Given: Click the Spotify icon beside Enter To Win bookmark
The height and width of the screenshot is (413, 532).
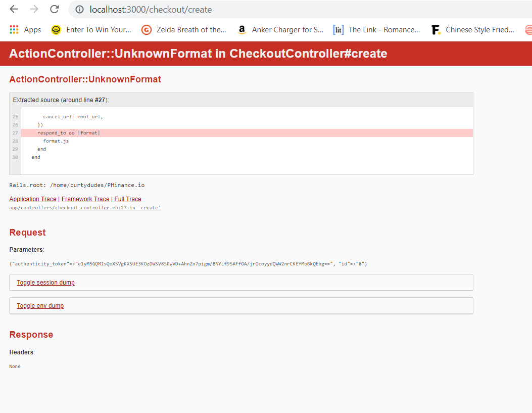Looking at the screenshot, I should click(56, 29).
